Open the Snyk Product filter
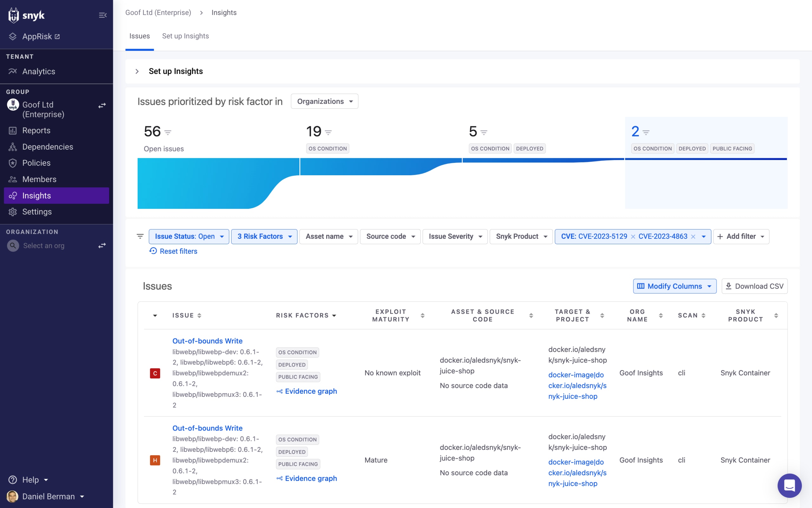This screenshot has width=812, height=508. pyautogui.click(x=521, y=237)
